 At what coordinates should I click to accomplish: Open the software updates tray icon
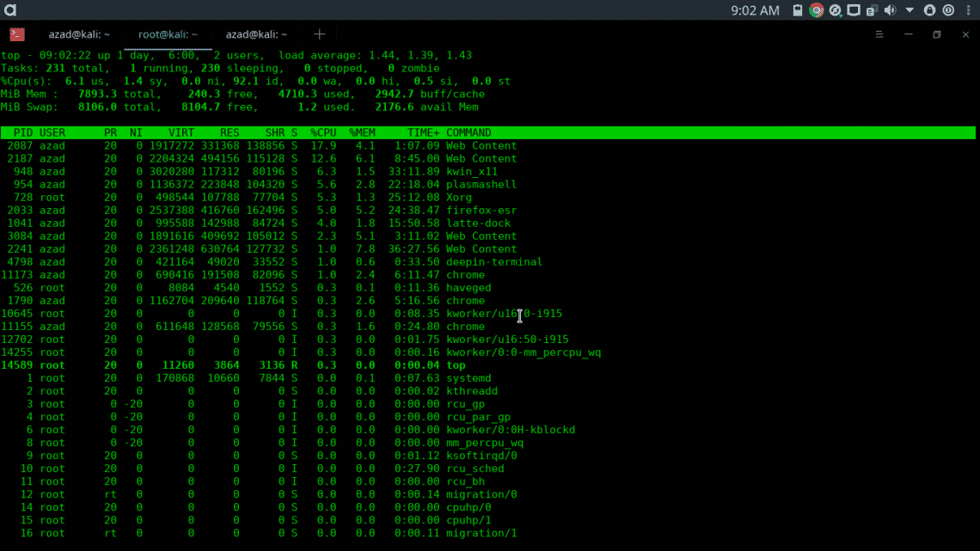pos(835,10)
